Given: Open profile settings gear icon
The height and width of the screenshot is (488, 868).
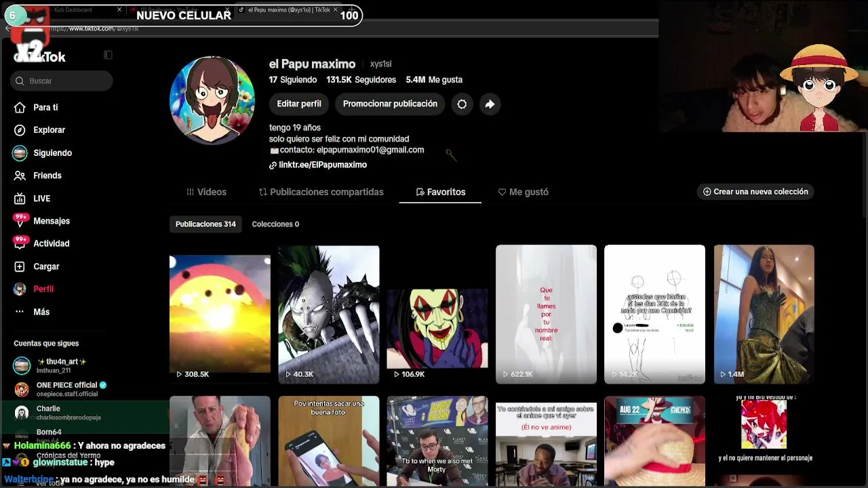Looking at the screenshot, I should [462, 104].
